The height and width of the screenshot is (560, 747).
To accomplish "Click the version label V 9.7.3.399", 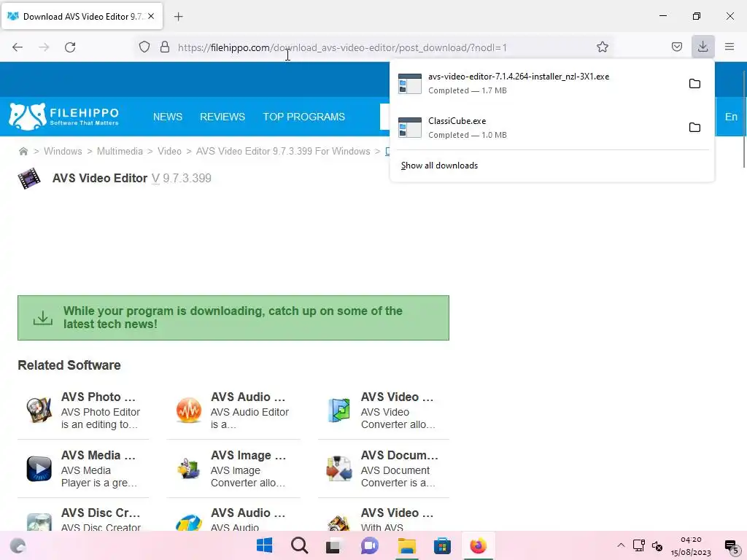I will (182, 178).
